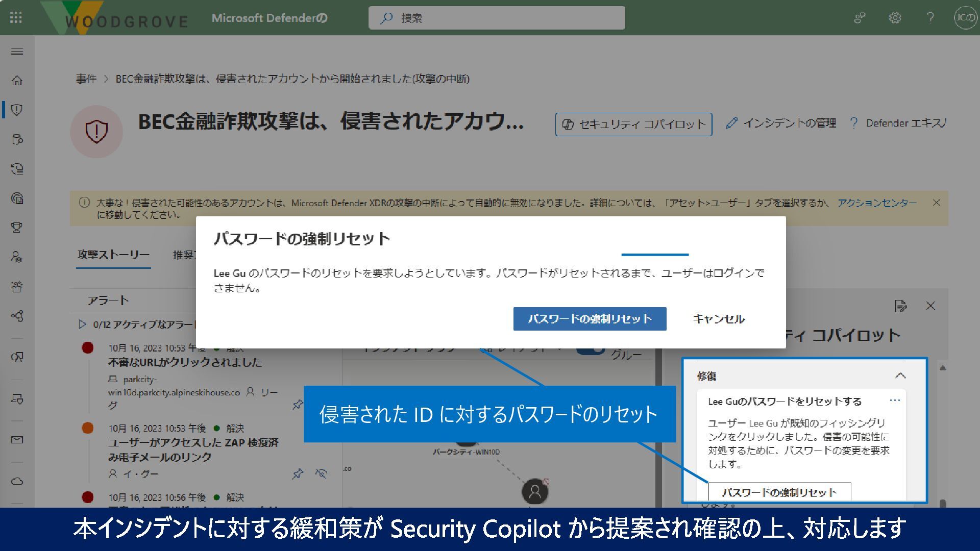The image size is (980, 551).
Task: Toggle the hamburger navigation menu
Action: pos(17,51)
